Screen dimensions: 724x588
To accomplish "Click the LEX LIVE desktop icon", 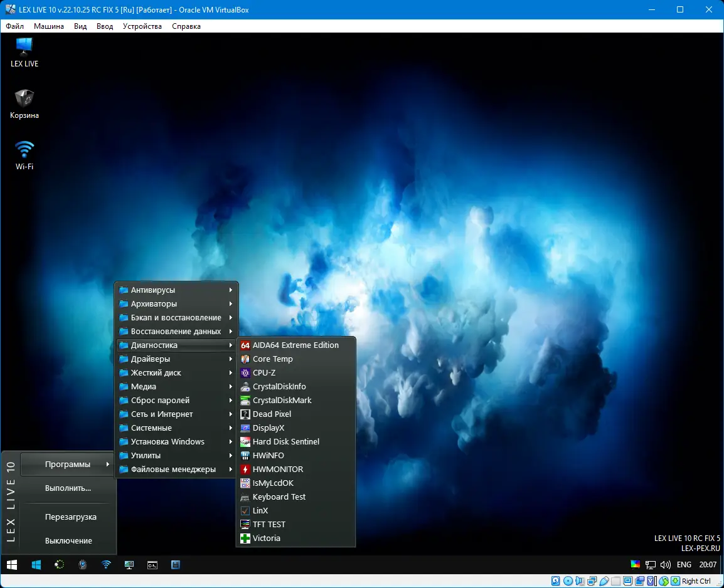I will (x=24, y=52).
